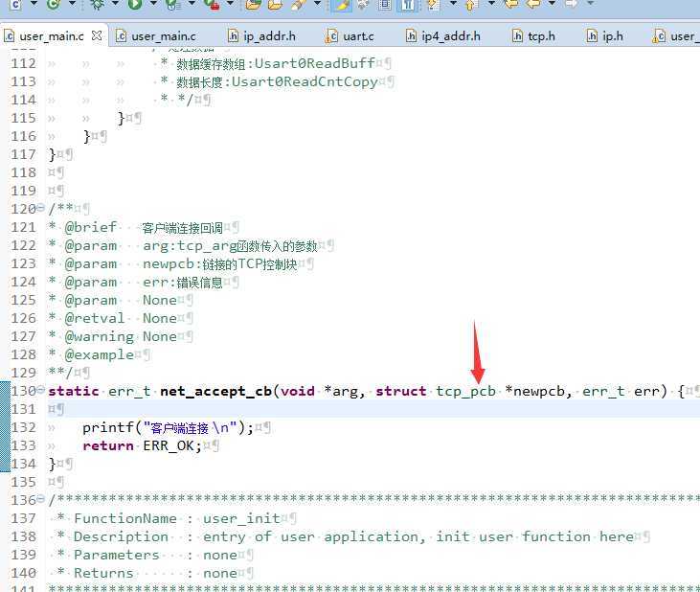Collapse net_accept_cb function at line 130
Viewport: 700px width, 592px height.
(x=41, y=391)
